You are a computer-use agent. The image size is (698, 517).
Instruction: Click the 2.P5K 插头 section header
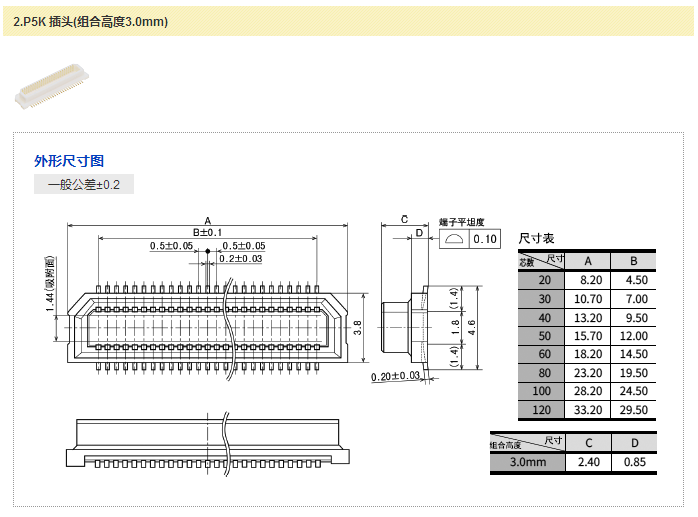(91, 21)
